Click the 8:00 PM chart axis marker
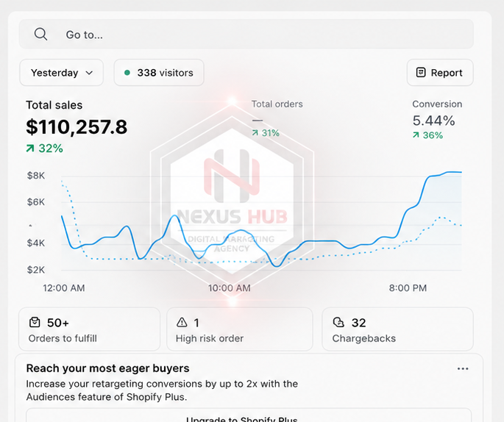 pyautogui.click(x=408, y=288)
